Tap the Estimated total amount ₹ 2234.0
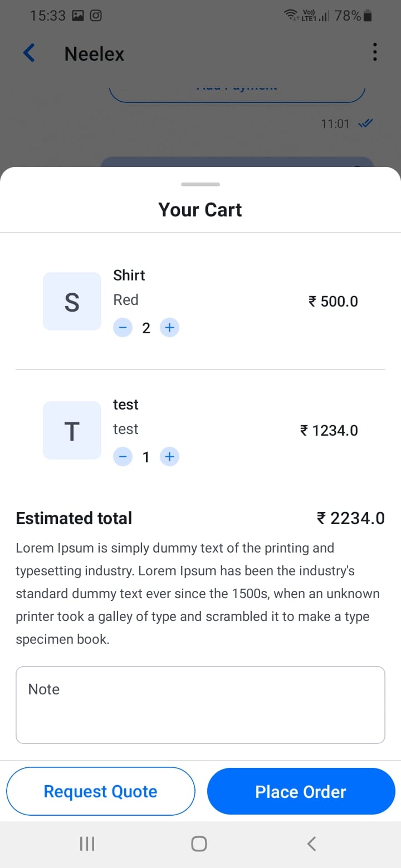The height and width of the screenshot is (868, 401). coord(350,518)
